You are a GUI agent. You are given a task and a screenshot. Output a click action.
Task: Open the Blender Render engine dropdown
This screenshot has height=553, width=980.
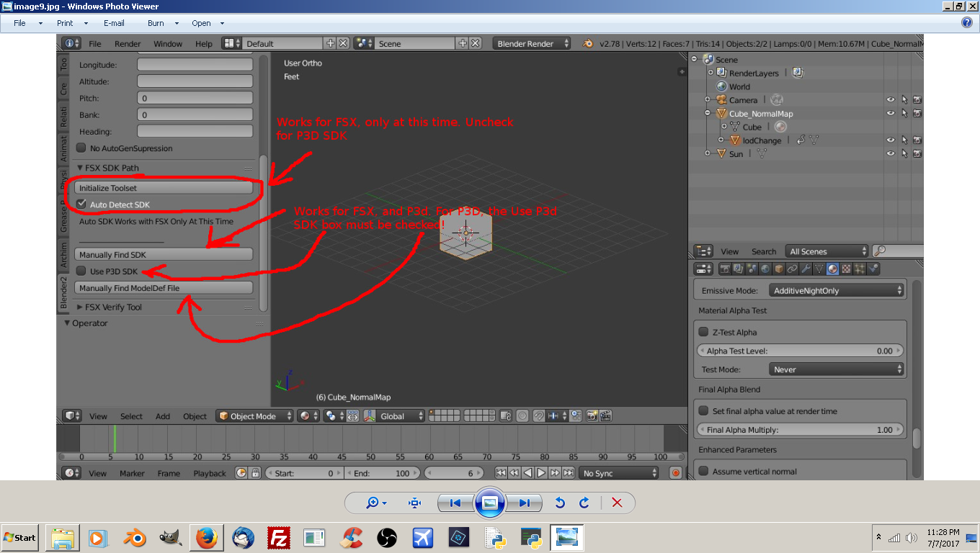[532, 43]
